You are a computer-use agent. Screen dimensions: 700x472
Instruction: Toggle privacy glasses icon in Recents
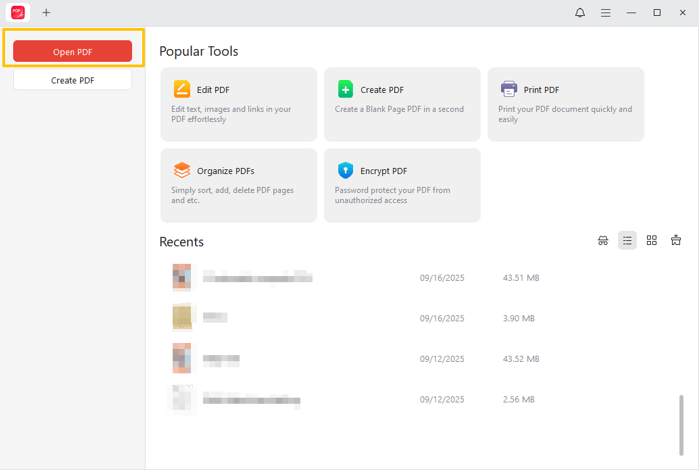(x=603, y=241)
